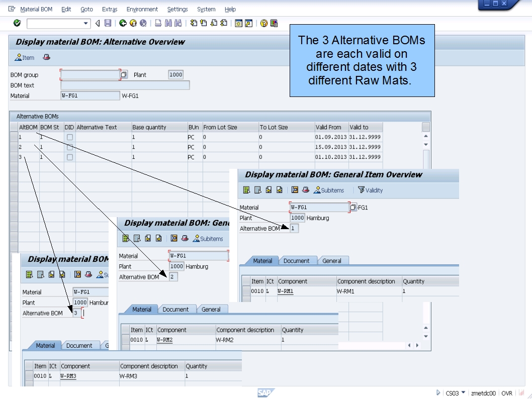Click the Item button in Alternative Overview toolbar
Viewport: 532px width, 399px height.
pyautogui.click(x=25, y=58)
